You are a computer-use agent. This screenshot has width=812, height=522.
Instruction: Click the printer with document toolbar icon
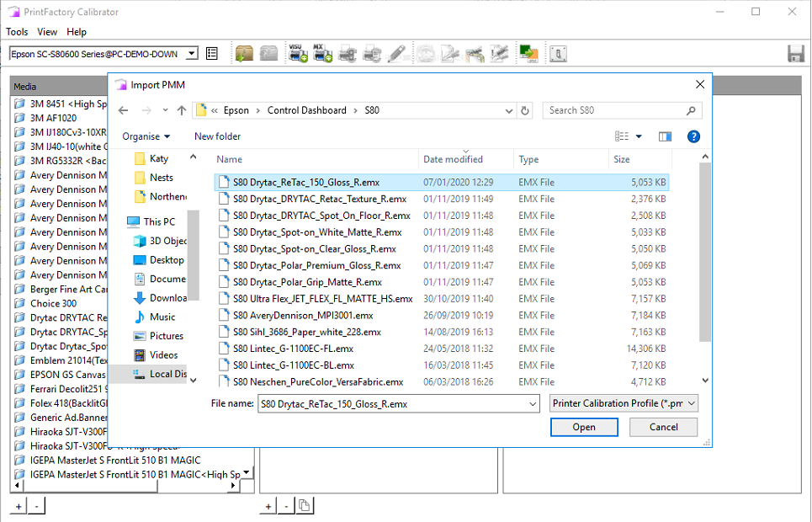(372, 53)
